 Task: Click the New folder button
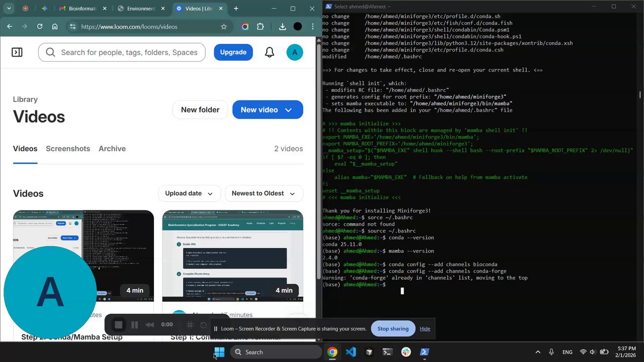point(200,110)
